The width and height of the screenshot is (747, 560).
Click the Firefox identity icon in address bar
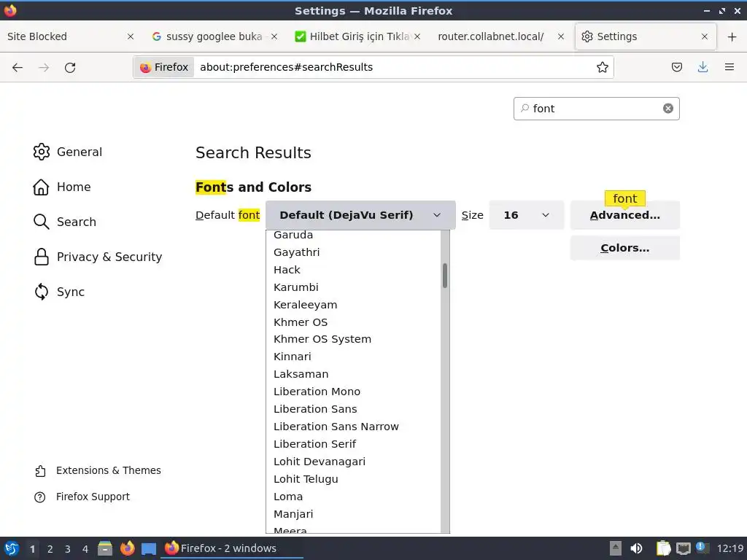[164, 67]
